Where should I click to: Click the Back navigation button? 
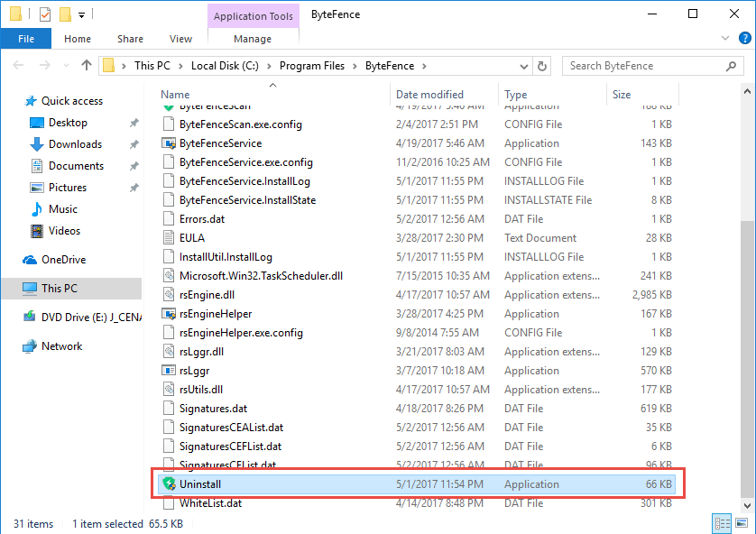(17, 66)
